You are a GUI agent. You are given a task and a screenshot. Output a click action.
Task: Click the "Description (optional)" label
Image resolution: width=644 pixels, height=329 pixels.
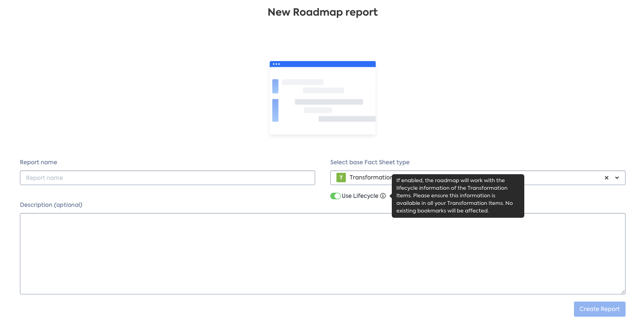click(x=51, y=205)
